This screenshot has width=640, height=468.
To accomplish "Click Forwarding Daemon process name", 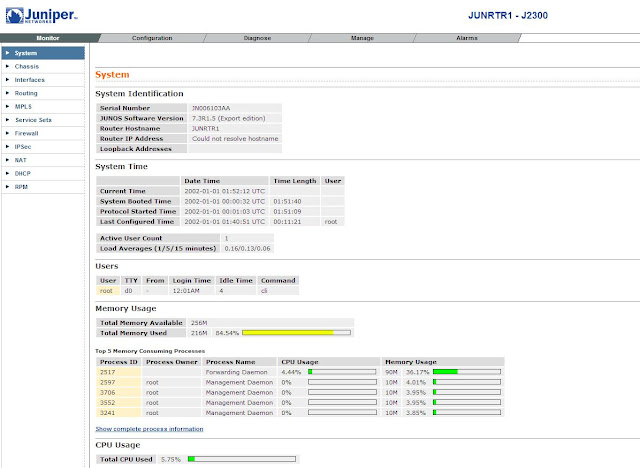I will tap(236, 372).
